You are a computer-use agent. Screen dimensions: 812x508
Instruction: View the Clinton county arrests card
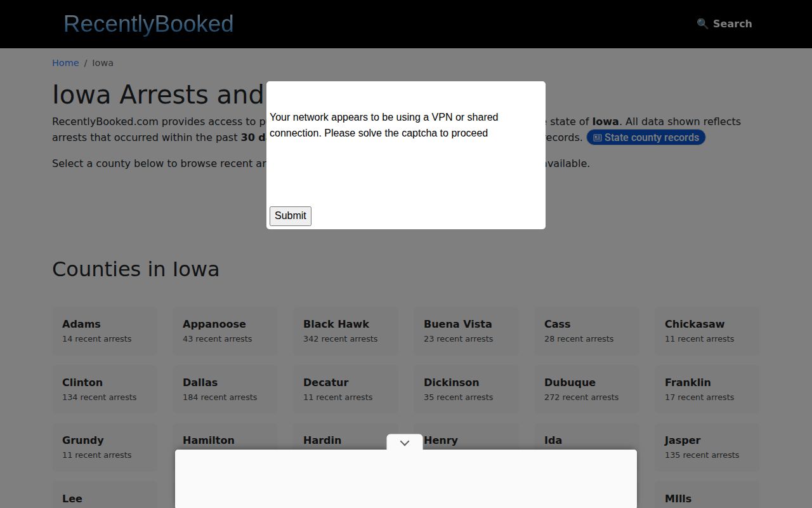105,389
